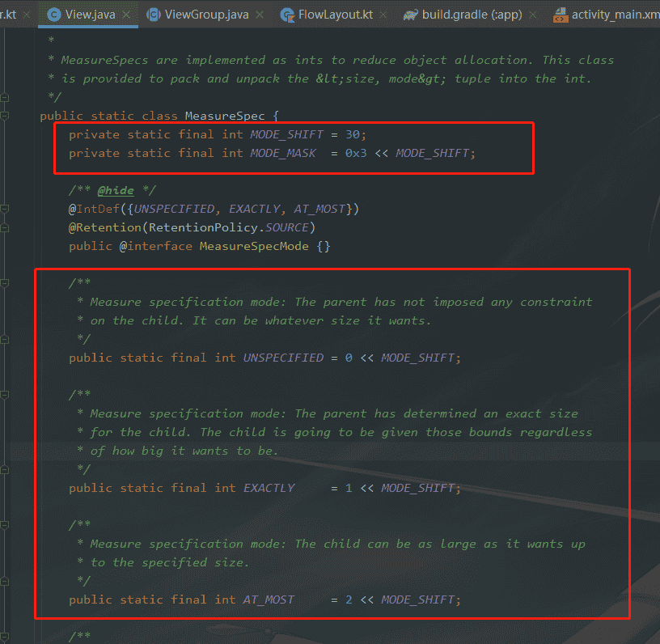660x644 pixels.
Task: Open the build.gradle (:app) tab
Action: point(470,15)
